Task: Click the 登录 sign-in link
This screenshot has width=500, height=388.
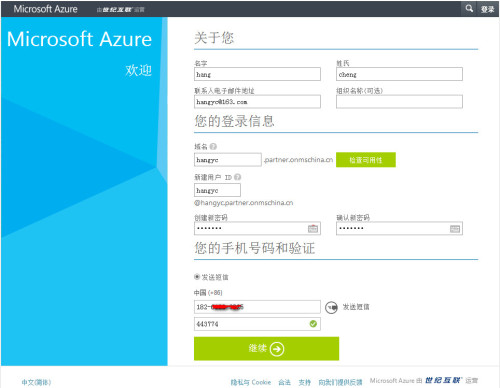Action: click(x=487, y=9)
